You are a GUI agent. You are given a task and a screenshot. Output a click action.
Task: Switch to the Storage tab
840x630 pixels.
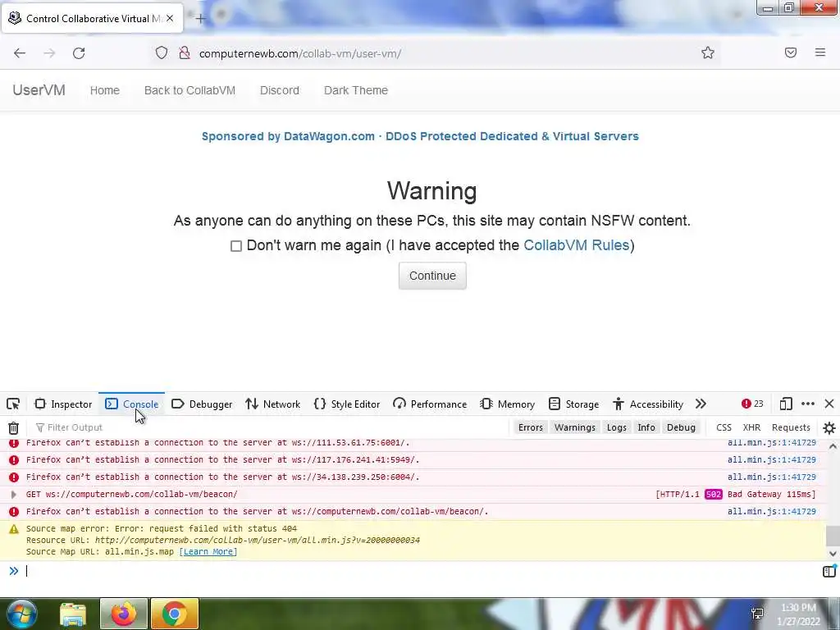573,404
